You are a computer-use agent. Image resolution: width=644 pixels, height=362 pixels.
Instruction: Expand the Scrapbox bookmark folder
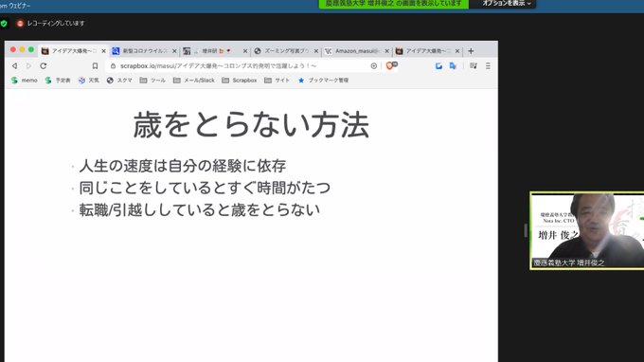point(240,81)
